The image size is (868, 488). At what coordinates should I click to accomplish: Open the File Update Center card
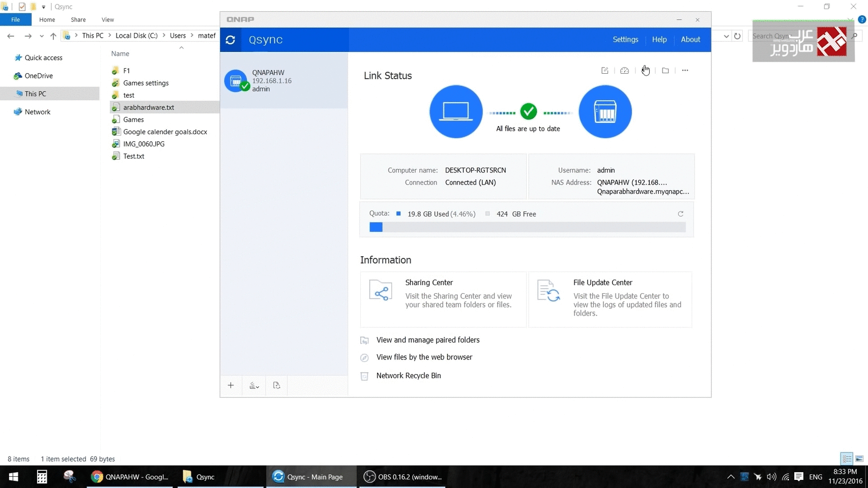point(610,299)
